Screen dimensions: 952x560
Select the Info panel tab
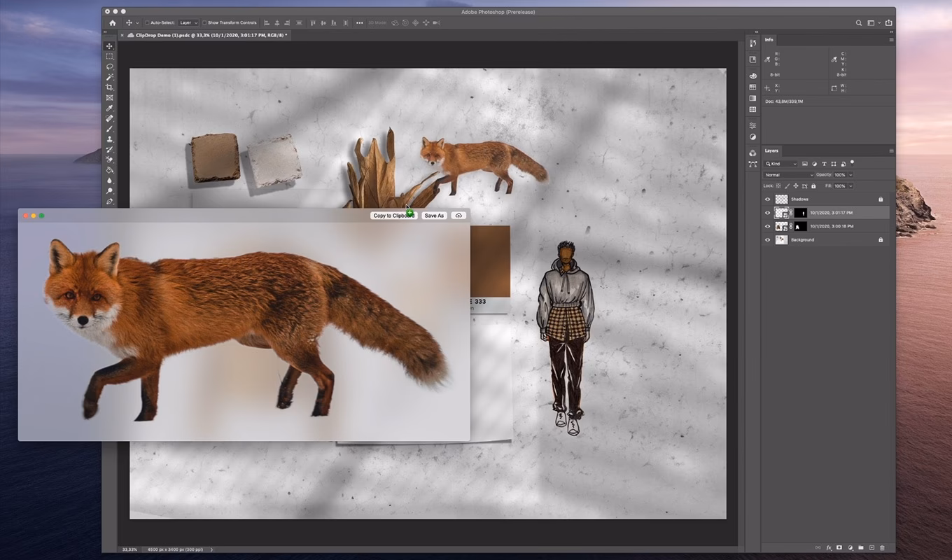pos(769,40)
